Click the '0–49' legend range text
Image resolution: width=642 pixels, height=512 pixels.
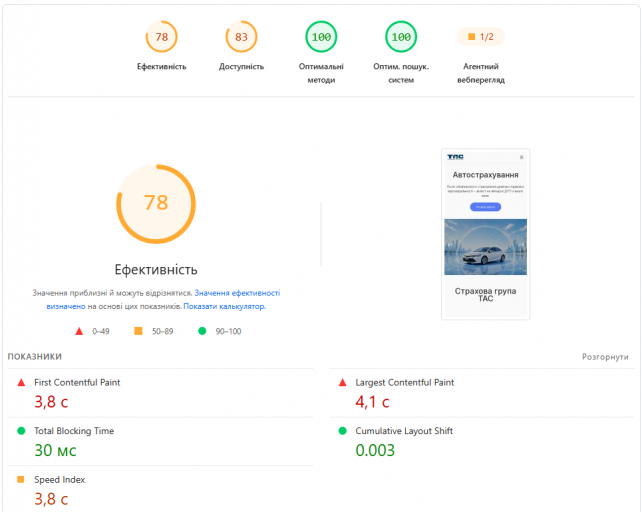pyautogui.click(x=101, y=331)
